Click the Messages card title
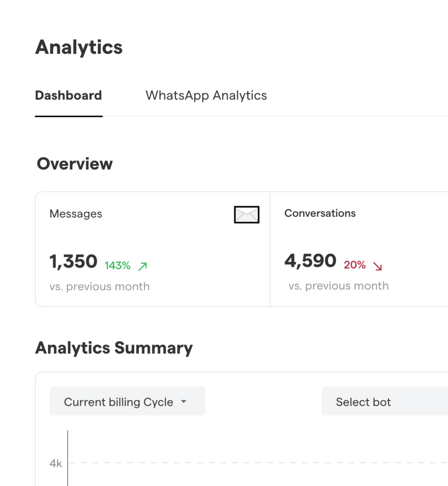This screenshot has width=448, height=486. pyautogui.click(x=75, y=214)
